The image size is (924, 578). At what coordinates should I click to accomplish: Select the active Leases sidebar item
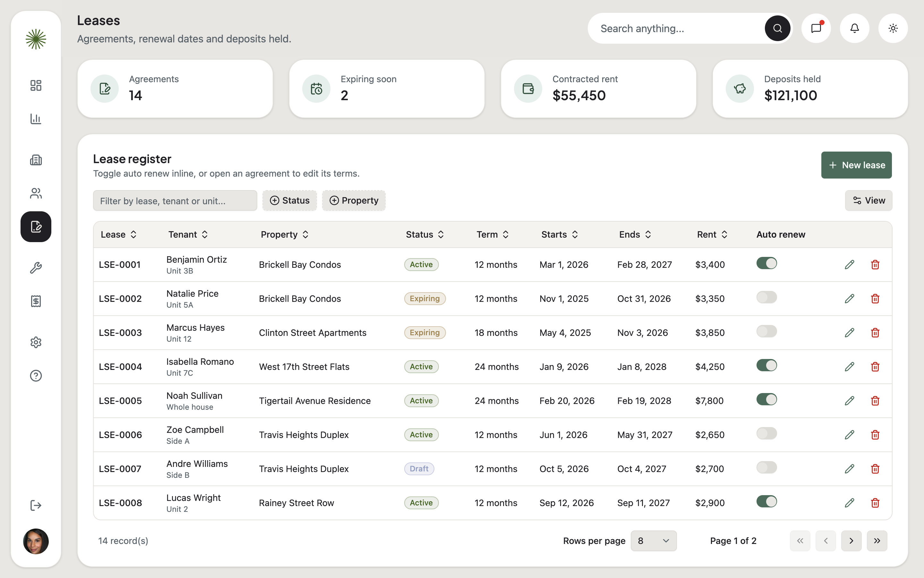click(36, 227)
